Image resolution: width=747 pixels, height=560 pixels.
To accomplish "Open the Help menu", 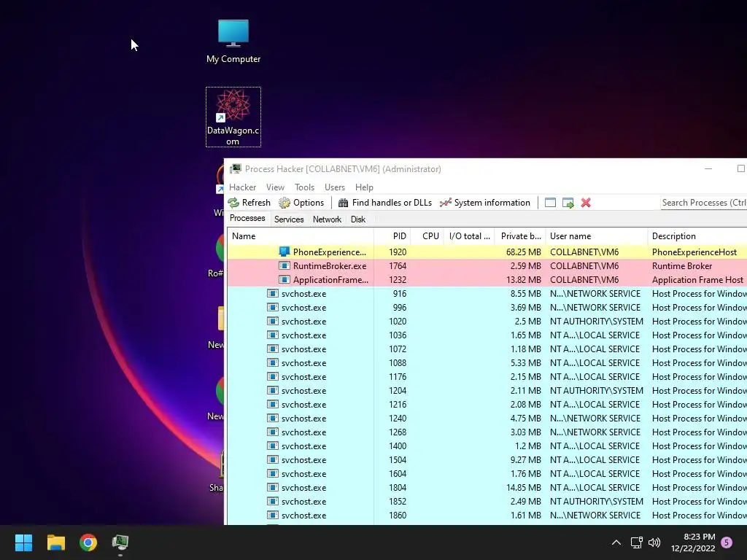I will click(365, 187).
